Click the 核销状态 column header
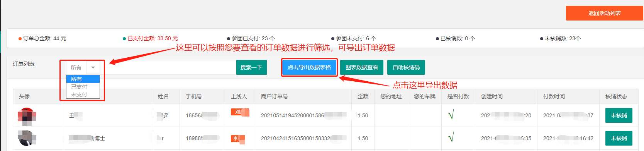644x151 pixels. 616,96
